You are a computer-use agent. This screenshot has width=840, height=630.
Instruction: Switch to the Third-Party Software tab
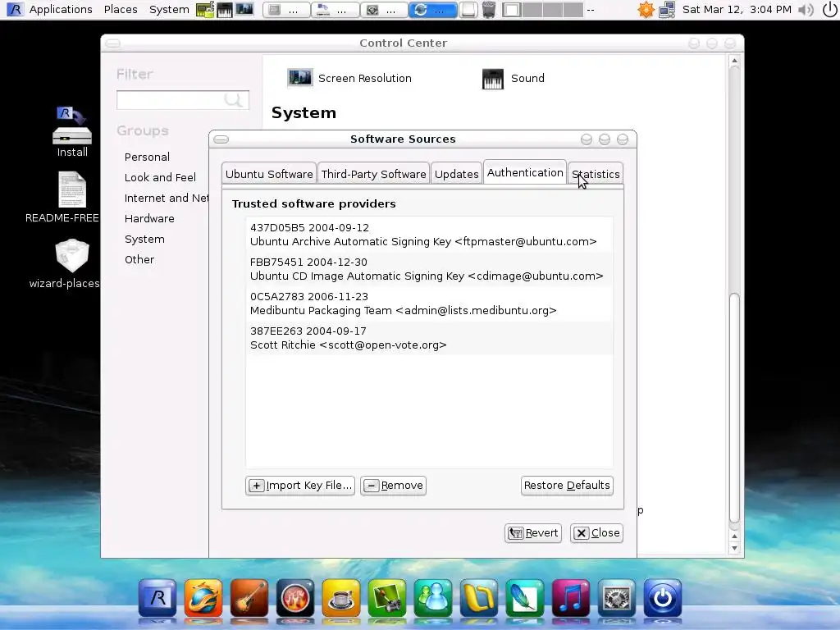(373, 174)
